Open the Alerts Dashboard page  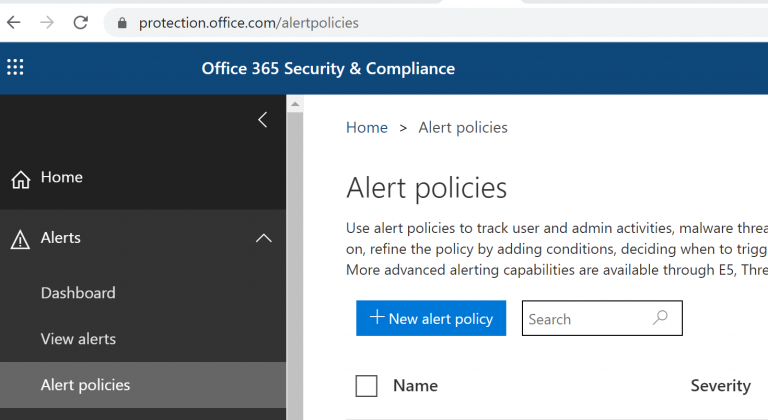(x=78, y=293)
